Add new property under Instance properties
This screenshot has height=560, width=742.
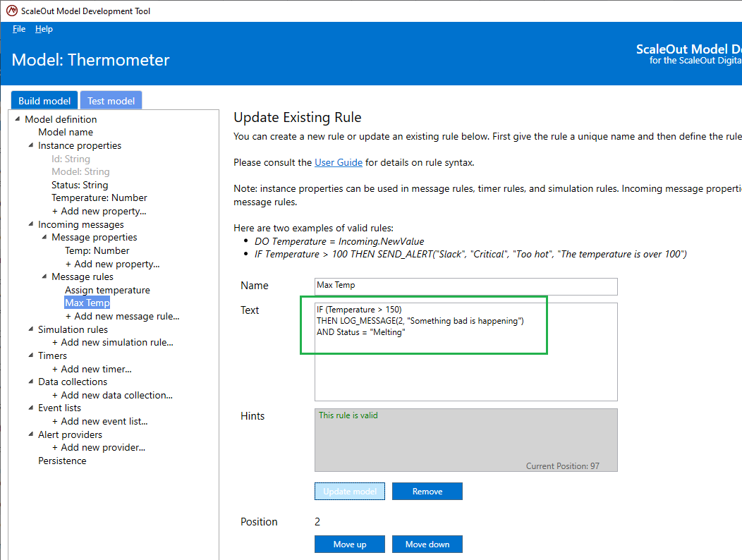pos(99,211)
